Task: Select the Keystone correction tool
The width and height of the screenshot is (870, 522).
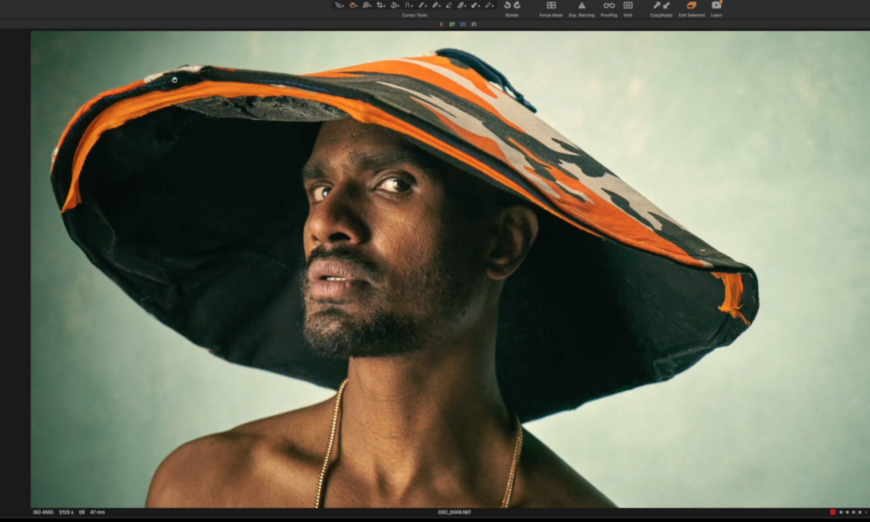Action: [407, 5]
